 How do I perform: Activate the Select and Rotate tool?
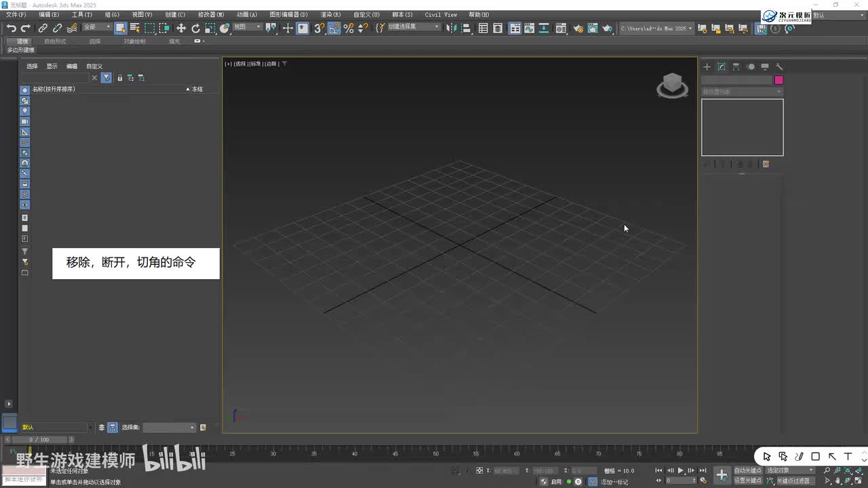point(195,28)
